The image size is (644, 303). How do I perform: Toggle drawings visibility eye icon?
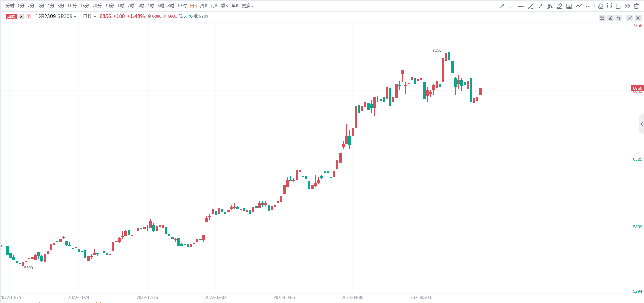(x=627, y=6)
